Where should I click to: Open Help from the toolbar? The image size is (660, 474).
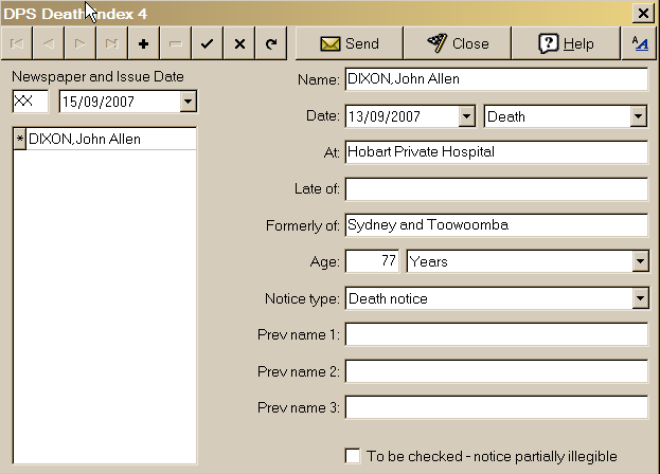point(566,43)
